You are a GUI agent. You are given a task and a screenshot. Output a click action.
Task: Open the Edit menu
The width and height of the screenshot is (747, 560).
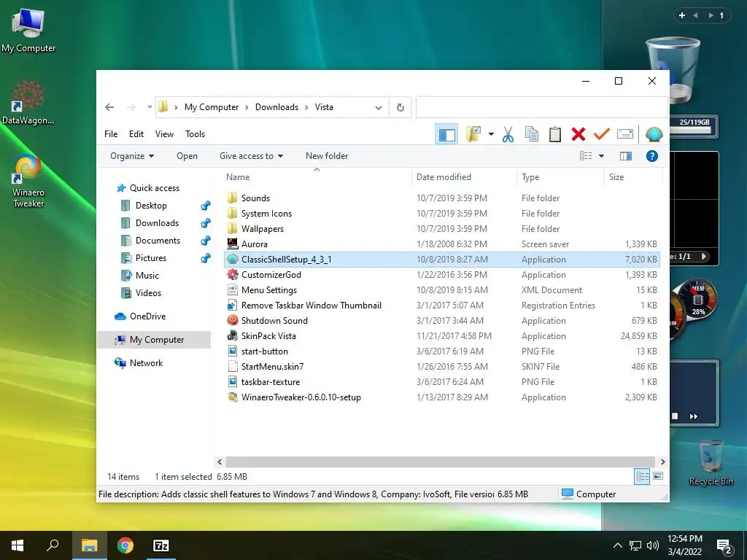point(136,134)
